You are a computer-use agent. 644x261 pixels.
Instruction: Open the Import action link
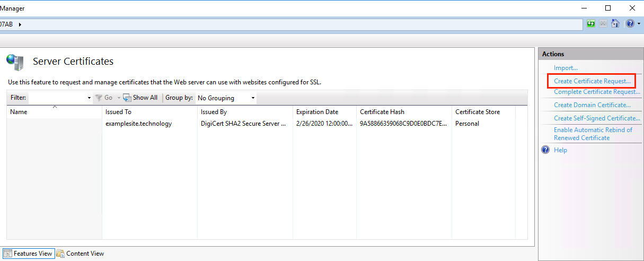tap(566, 68)
